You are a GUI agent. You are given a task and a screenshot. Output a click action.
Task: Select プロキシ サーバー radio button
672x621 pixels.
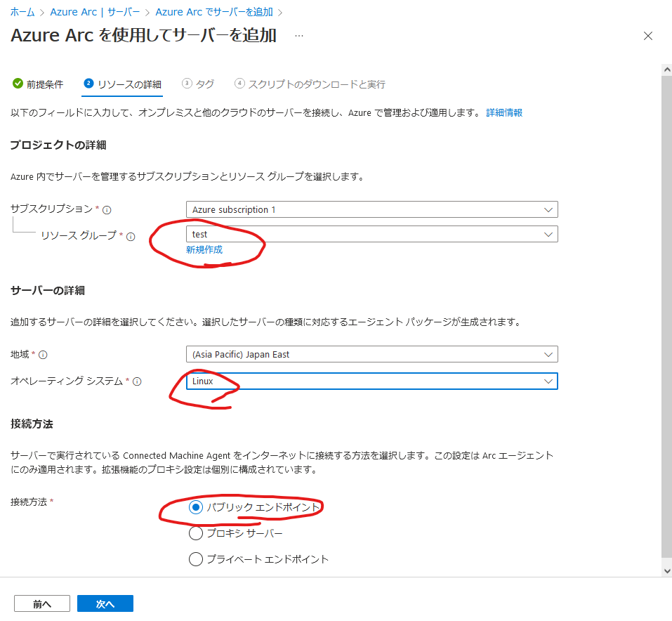click(196, 533)
